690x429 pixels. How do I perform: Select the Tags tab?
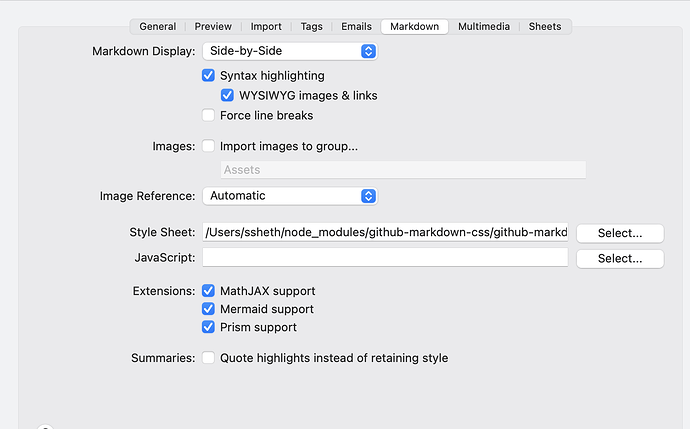click(x=312, y=27)
